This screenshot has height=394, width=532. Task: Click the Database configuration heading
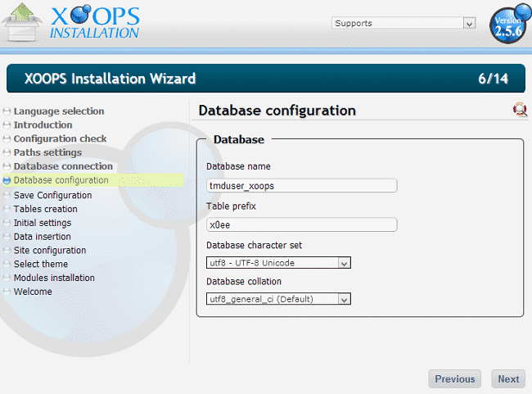[277, 111]
